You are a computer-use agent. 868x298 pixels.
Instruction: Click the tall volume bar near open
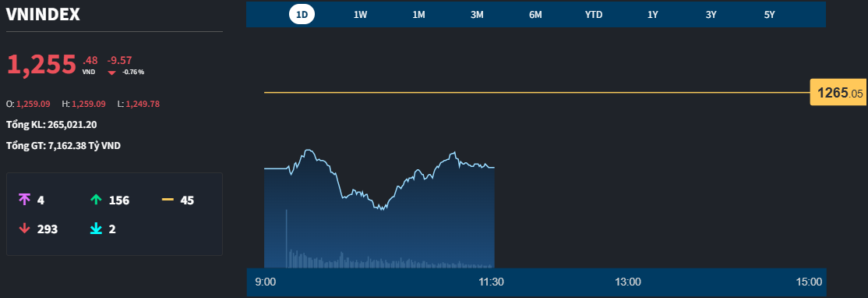[x=286, y=239]
